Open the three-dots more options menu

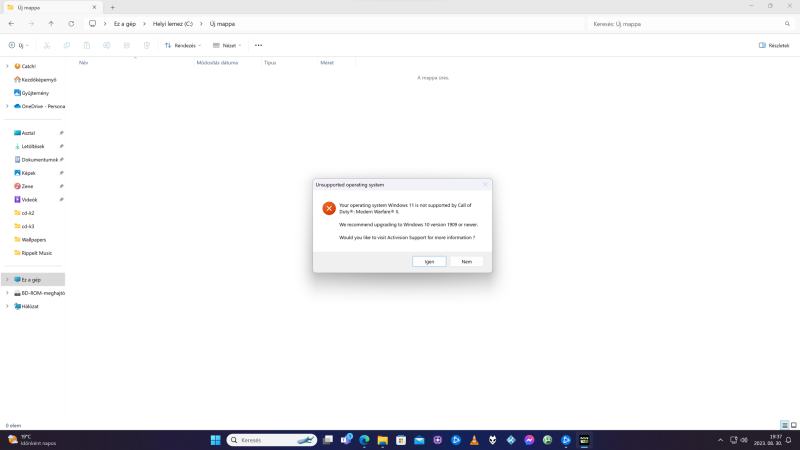point(259,45)
